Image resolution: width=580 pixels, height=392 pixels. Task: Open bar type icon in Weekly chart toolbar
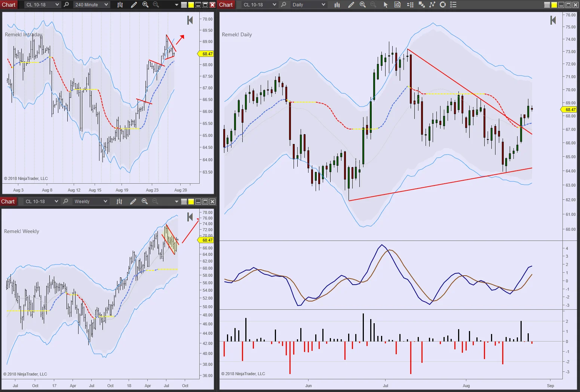pyautogui.click(x=119, y=202)
